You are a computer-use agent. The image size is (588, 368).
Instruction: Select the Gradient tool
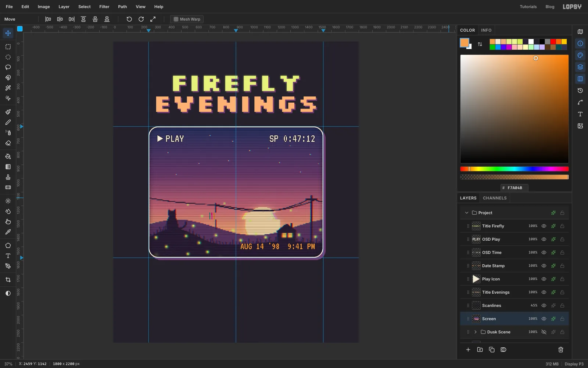pos(8,167)
